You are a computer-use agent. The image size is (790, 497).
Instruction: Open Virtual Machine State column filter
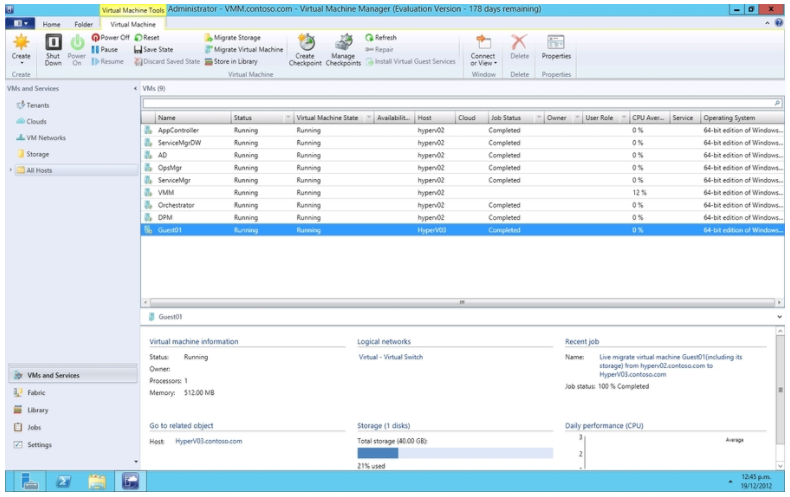[369, 118]
